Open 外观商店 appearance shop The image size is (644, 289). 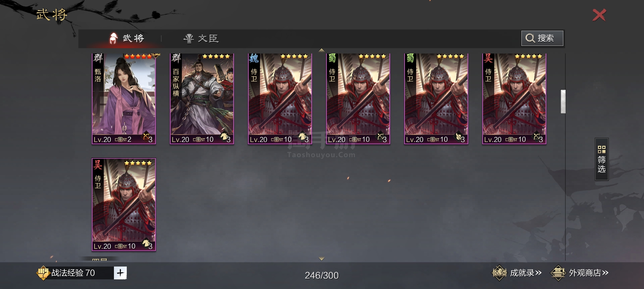[x=589, y=273]
